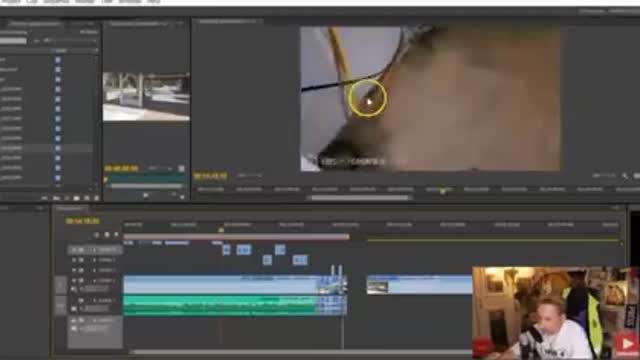Click the Program monitor yellow timecode
The image size is (640, 360).
[210, 176]
